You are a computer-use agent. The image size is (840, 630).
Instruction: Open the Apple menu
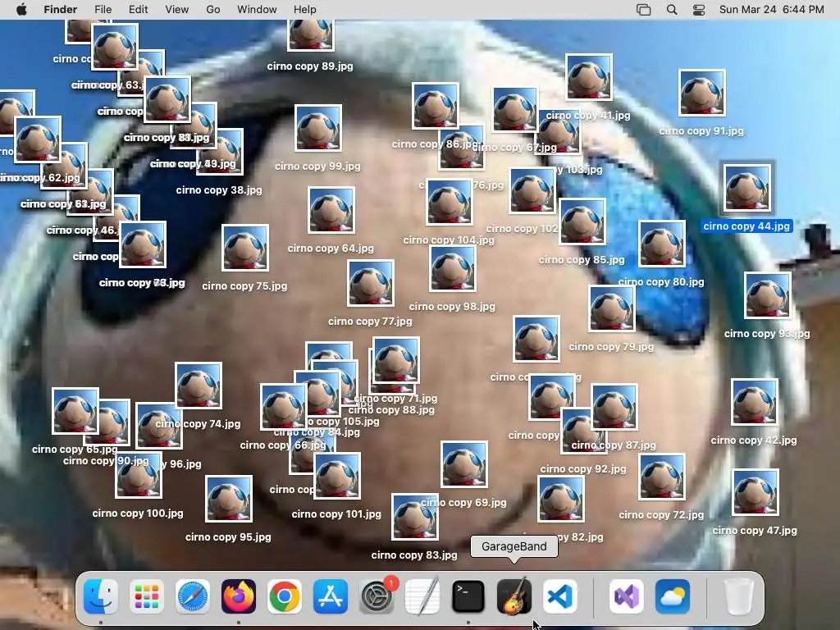(21, 10)
